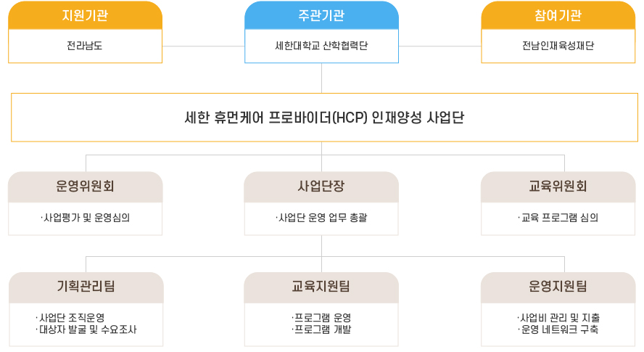Select the 전라남도 box
Viewport: 644px width, 352px height.
click(x=85, y=46)
